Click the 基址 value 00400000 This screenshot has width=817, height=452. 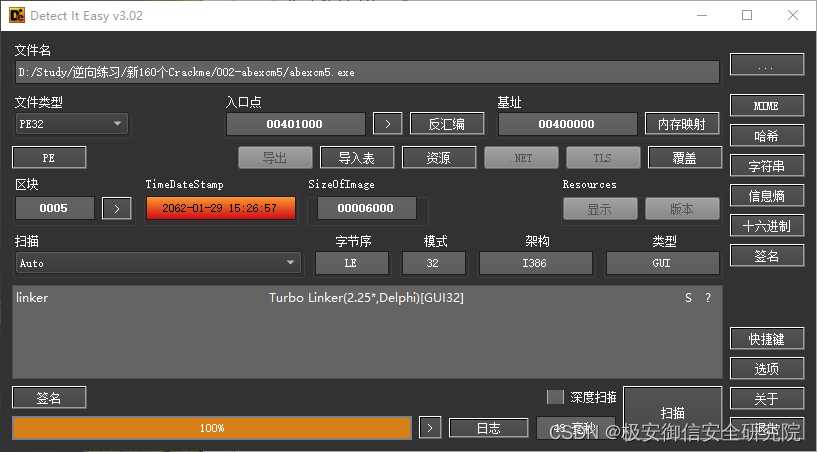click(567, 124)
